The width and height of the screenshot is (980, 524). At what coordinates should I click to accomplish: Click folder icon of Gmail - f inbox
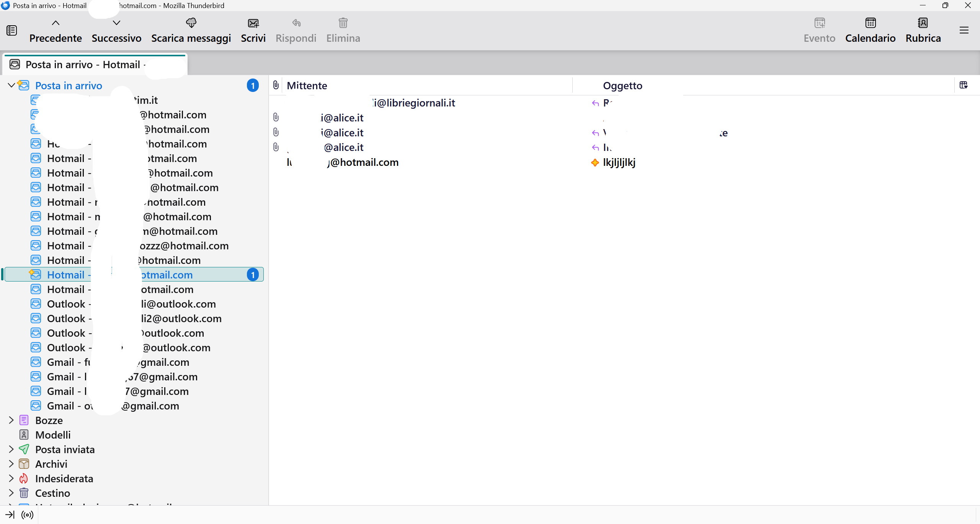click(36, 362)
